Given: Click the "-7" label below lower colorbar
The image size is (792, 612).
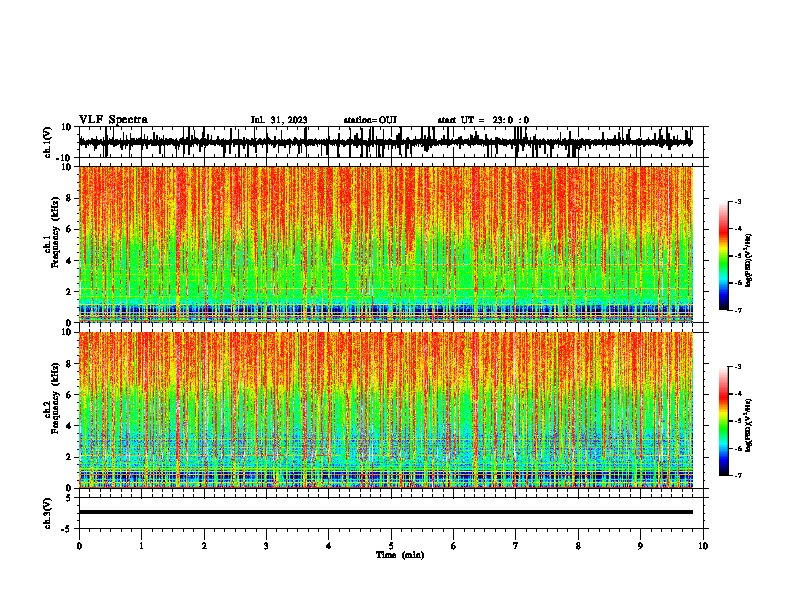Looking at the screenshot, I should coord(737,475).
